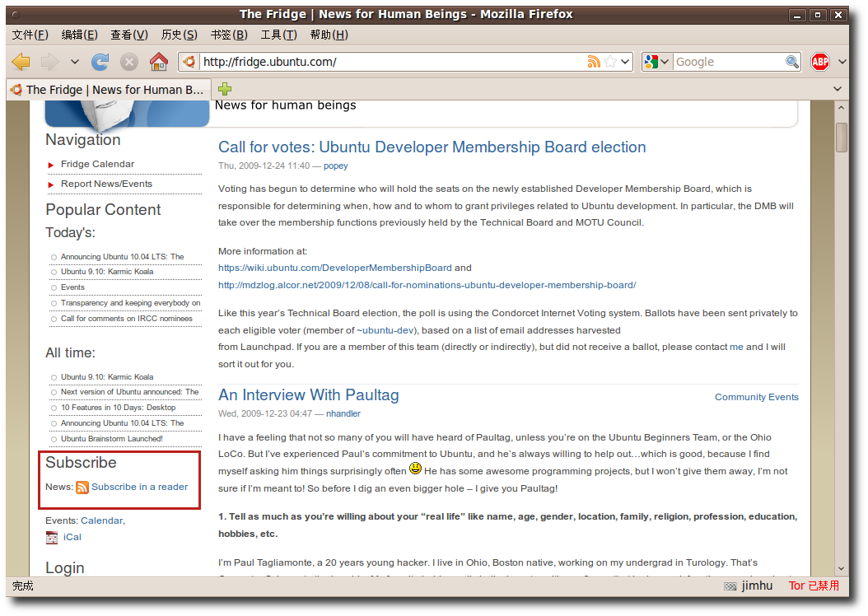Click the Adblock Plus ABP icon
This screenshot has width=868, height=616.
820,62
